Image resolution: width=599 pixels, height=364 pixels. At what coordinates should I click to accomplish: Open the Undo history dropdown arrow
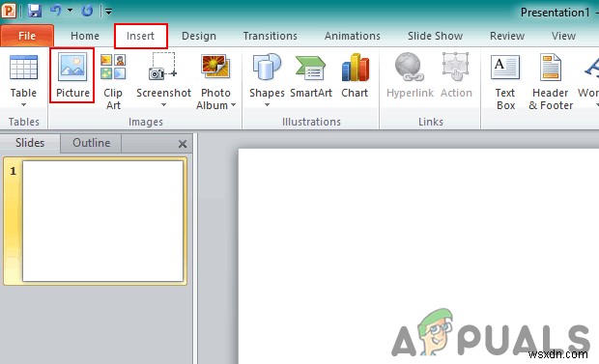(x=70, y=11)
